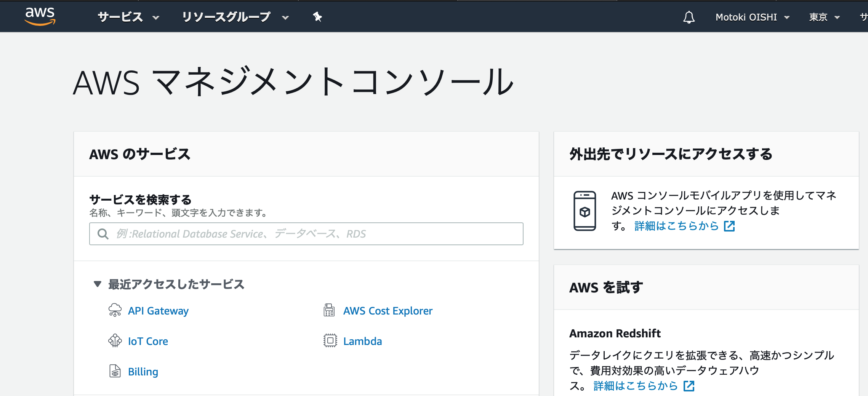Open 詳細はこちらから link for mobile app

pyautogui.click(x=676, y=226)
